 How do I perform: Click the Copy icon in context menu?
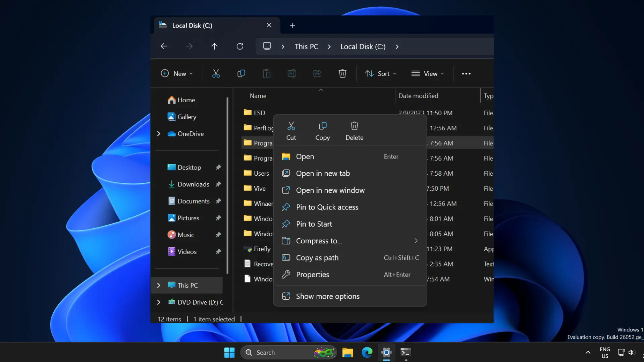pos(323,126)
